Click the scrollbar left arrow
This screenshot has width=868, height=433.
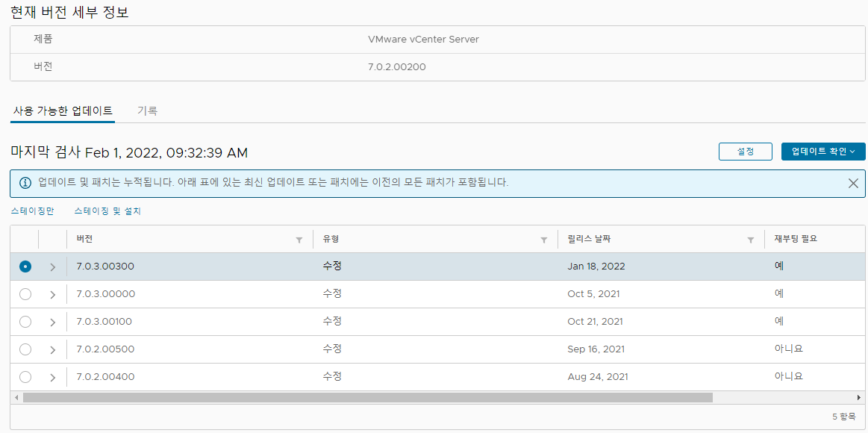16,397
